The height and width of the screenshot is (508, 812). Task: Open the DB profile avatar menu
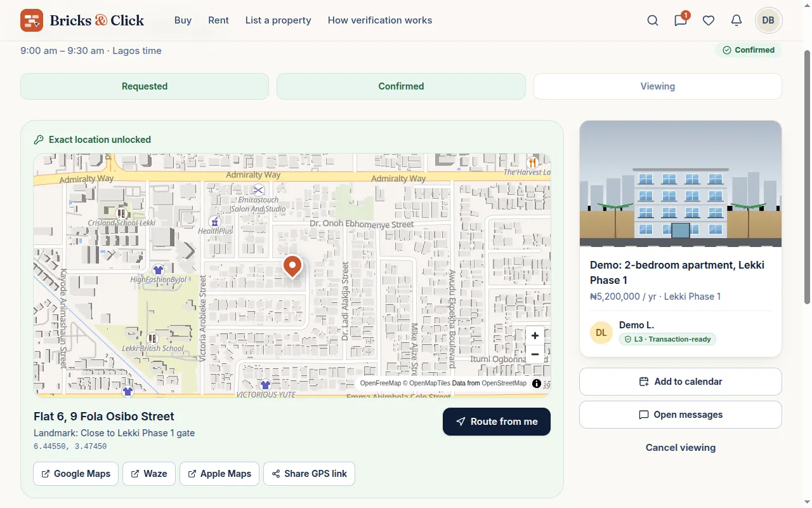coord(768,20)
